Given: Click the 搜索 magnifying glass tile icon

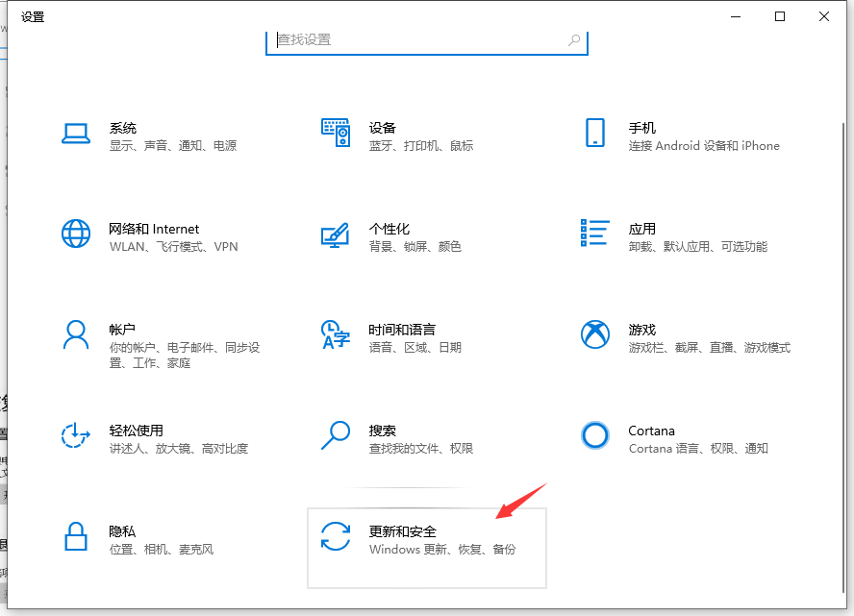Looking at the screenshot, I should [x=336, y=435].
